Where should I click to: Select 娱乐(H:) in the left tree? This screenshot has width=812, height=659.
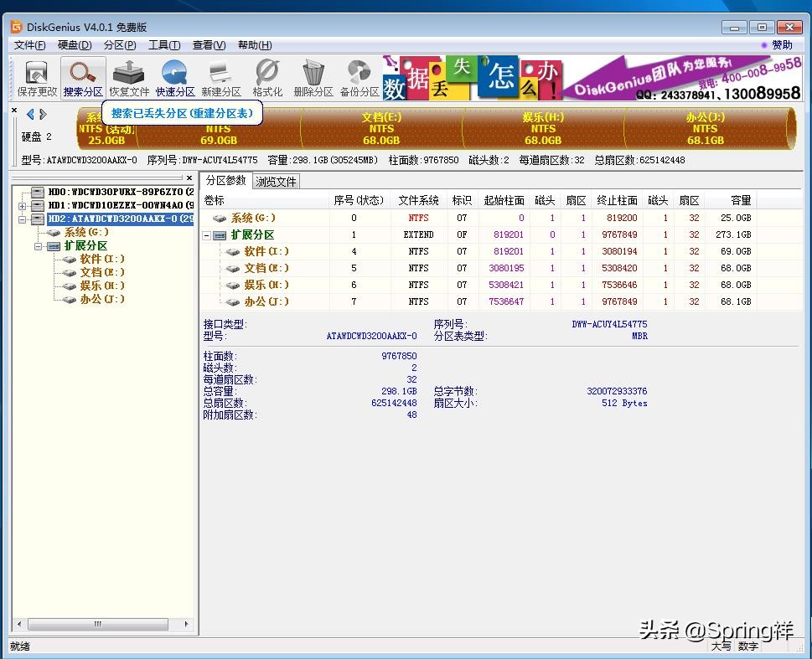[x=102, y=286]
